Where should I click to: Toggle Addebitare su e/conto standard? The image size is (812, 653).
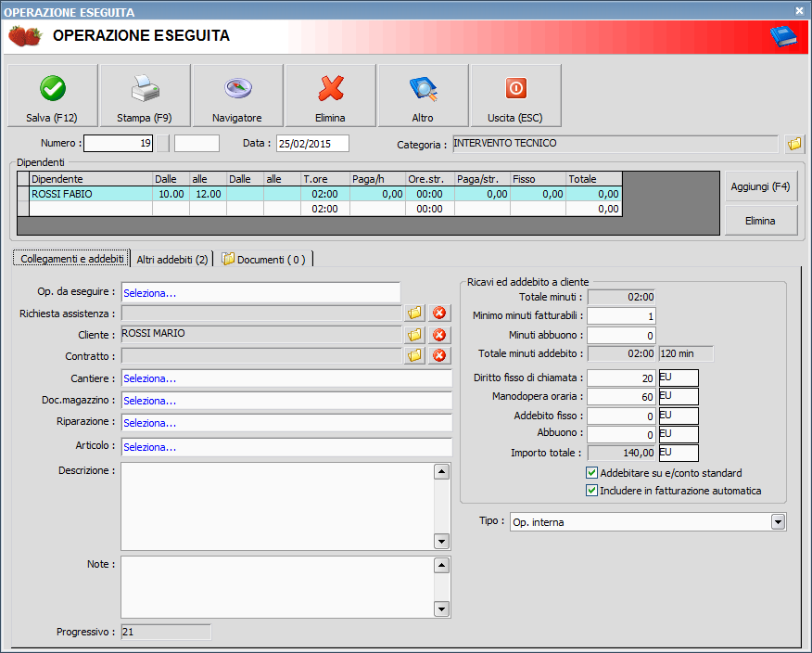591,473
